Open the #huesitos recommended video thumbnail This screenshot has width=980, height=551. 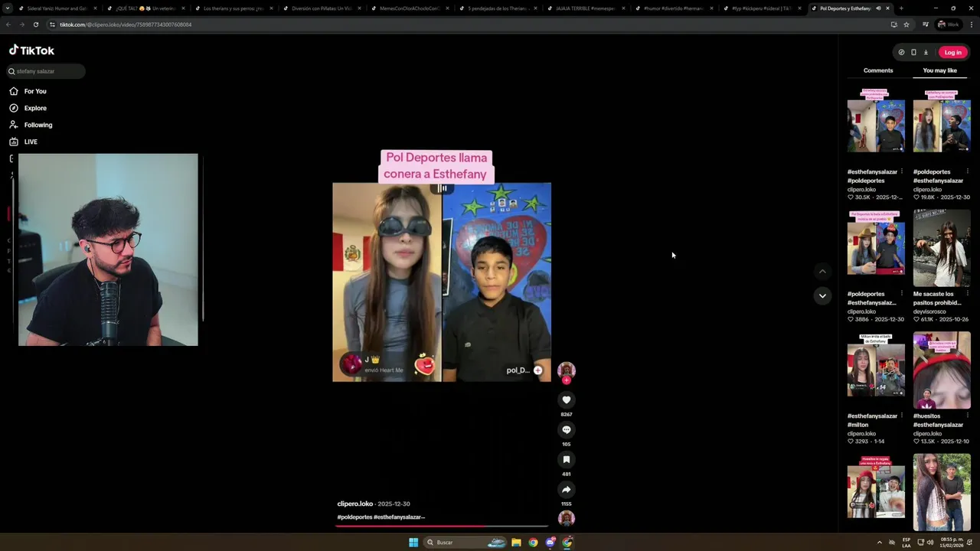pos(942,370)
